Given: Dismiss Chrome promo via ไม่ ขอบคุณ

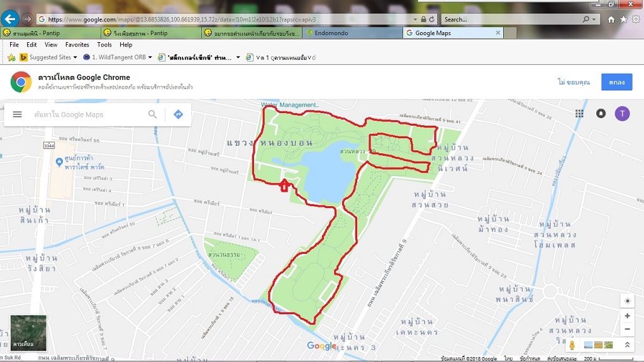Looking at the screenshot, I should [574, 82].
